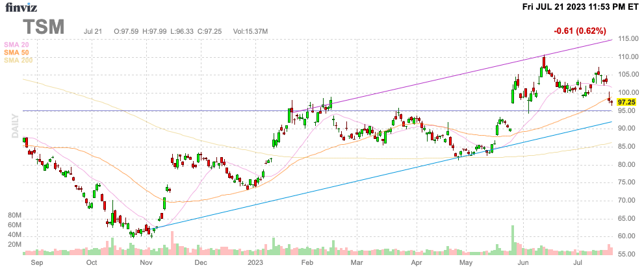Click the 70.00 price axis label
Image resolution: width=644 pixels, height=274 pixels.
pyautogui.click(x=625, y=201)
